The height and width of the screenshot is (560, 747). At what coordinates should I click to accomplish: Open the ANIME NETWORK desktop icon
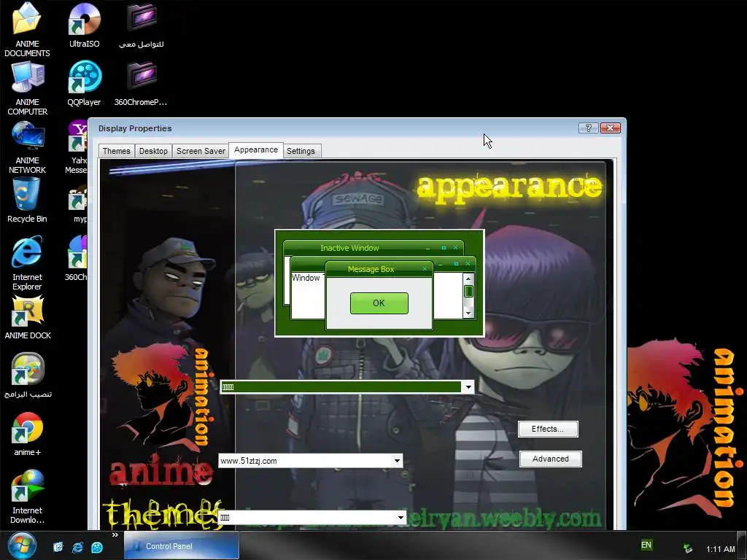coord(27,147)
